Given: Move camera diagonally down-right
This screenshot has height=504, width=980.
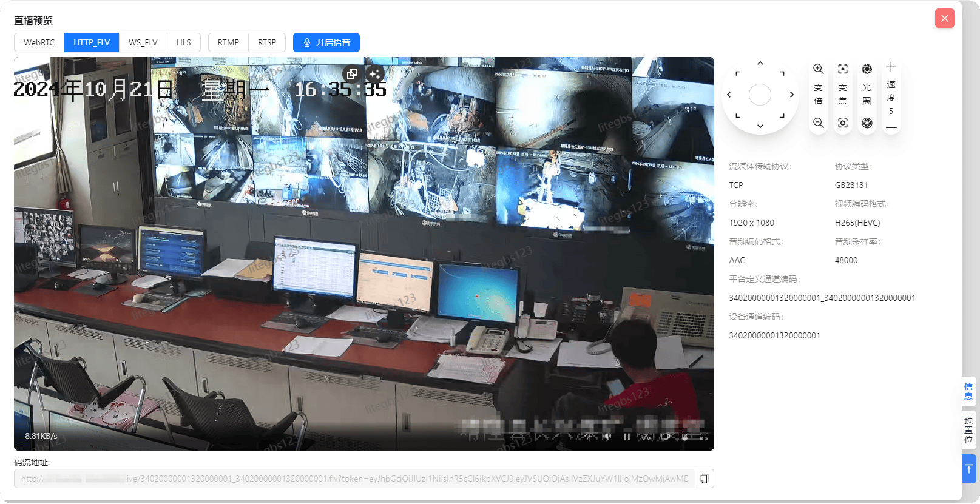Looking at the screenshot, I should 782,116.
